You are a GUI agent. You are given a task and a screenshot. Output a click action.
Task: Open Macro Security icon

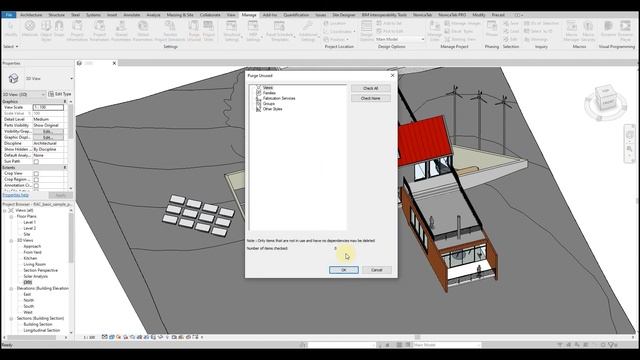point(588,27)
